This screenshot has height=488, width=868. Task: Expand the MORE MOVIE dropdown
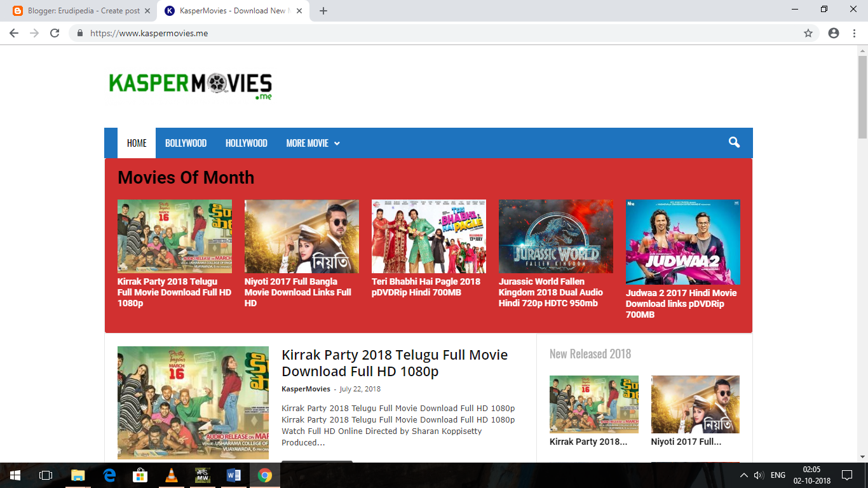point(313,143)
